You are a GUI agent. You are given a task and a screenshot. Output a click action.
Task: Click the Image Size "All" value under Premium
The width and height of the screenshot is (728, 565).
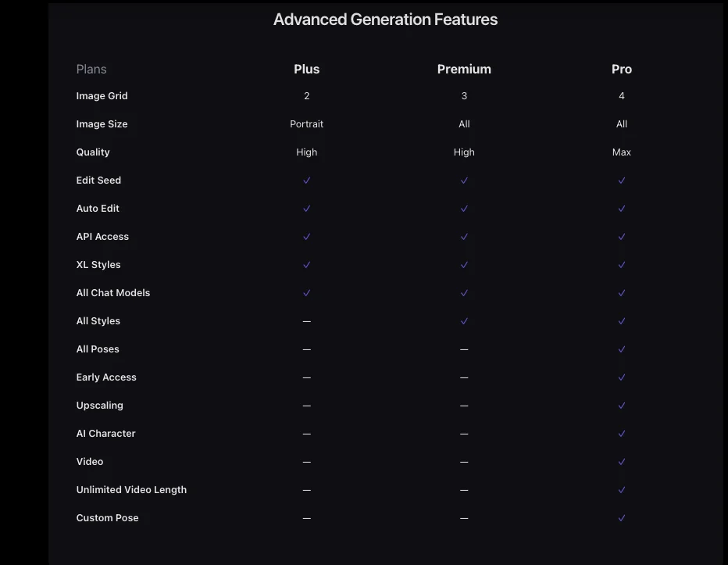tap(464, 124)
